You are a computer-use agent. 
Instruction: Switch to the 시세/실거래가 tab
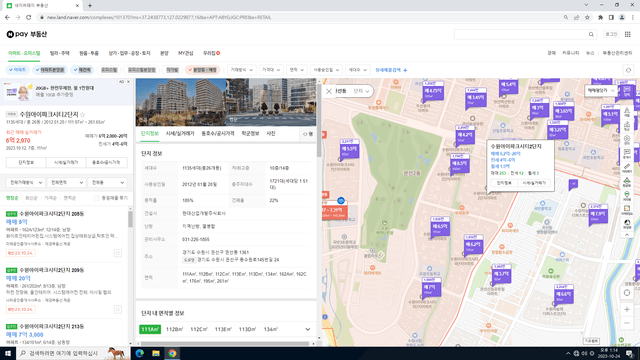click(x=180, y=134)
